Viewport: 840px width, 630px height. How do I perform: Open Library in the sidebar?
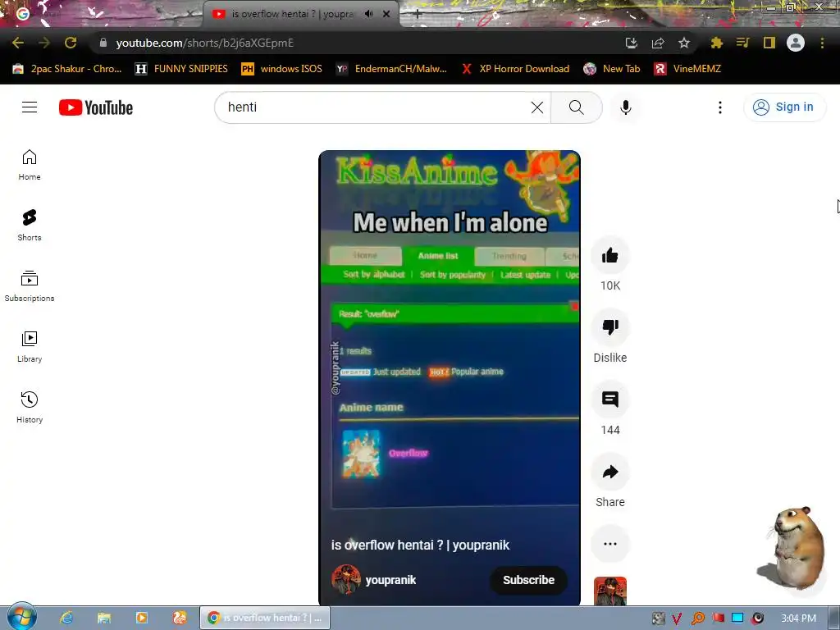(30, 347)
